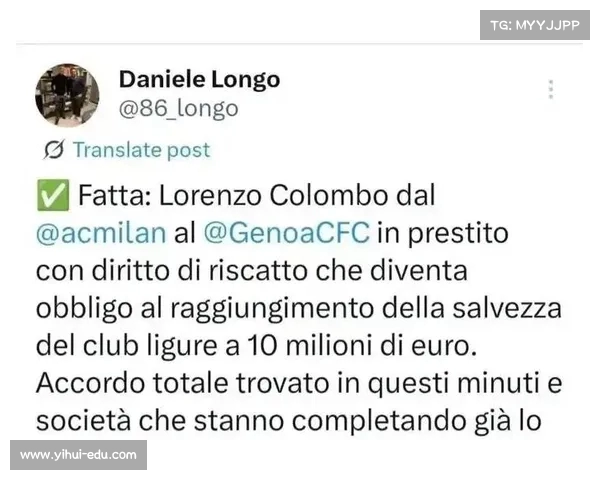
Task: Click the phrase in prestito
Action: pos(443,233)
